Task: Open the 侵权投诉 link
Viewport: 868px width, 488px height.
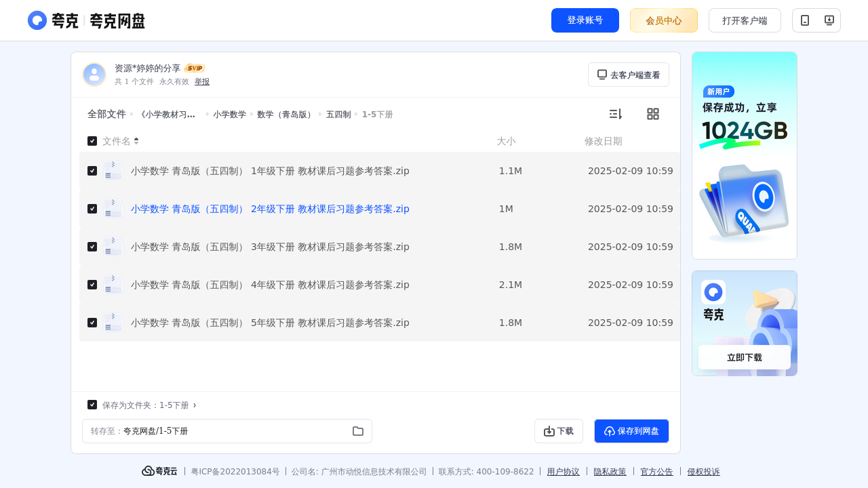Action: tap(704, 472)
